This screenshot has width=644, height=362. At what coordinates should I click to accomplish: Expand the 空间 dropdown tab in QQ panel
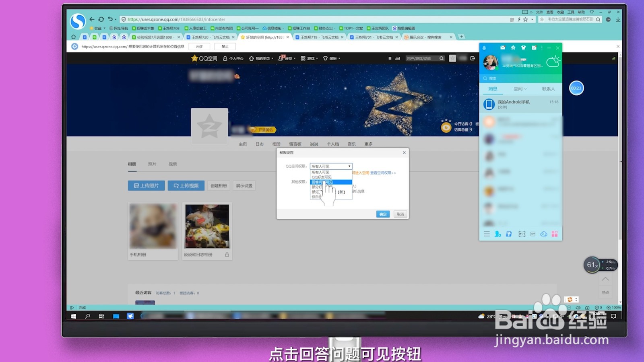[x=520, y=89]
